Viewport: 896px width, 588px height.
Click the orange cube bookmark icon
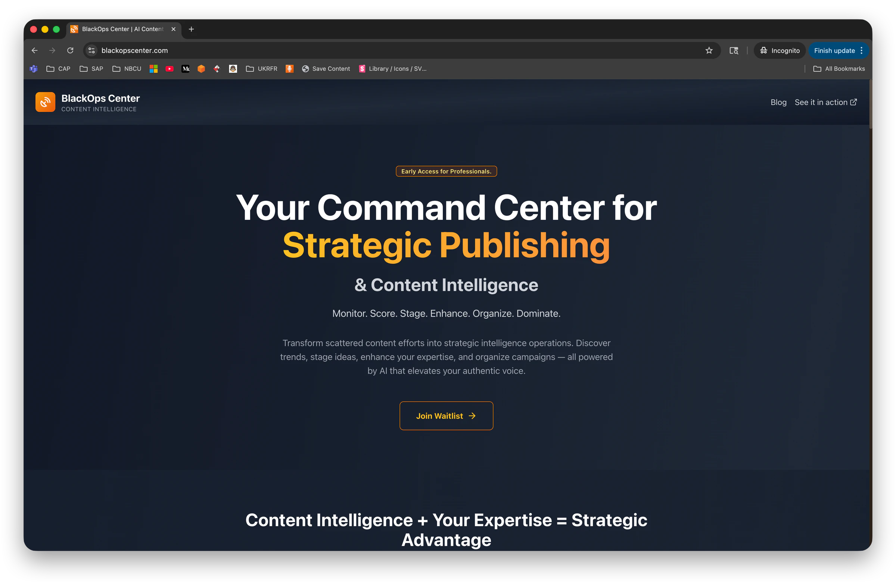coord(201,69)
